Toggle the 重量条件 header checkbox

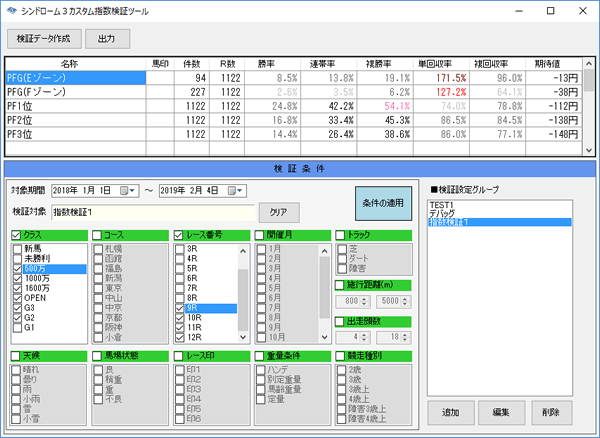coord(259,356)
